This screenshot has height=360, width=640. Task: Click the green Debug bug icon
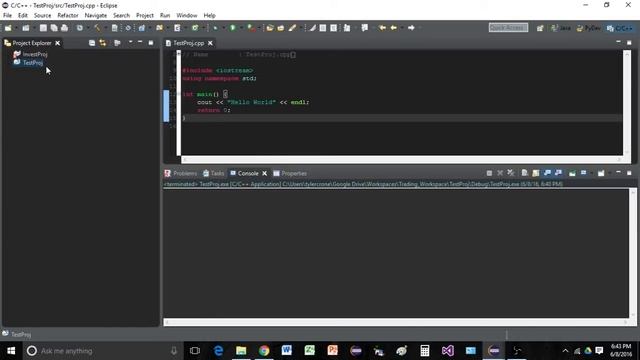pyautogui.click(x=215, y=28)
